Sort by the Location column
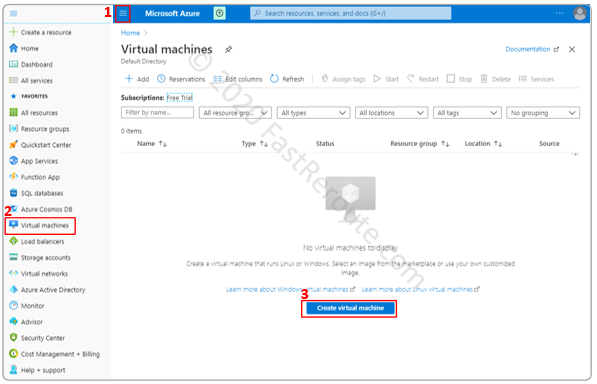The image size is (597, 384). 483,143
